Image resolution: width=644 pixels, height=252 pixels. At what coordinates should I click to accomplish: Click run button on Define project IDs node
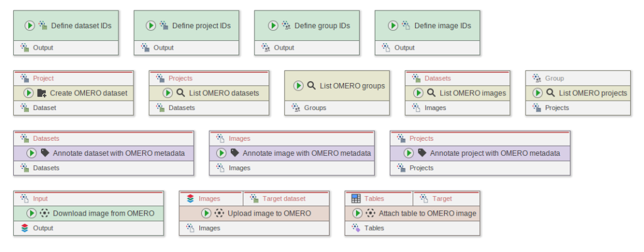(x=151, y=26)
